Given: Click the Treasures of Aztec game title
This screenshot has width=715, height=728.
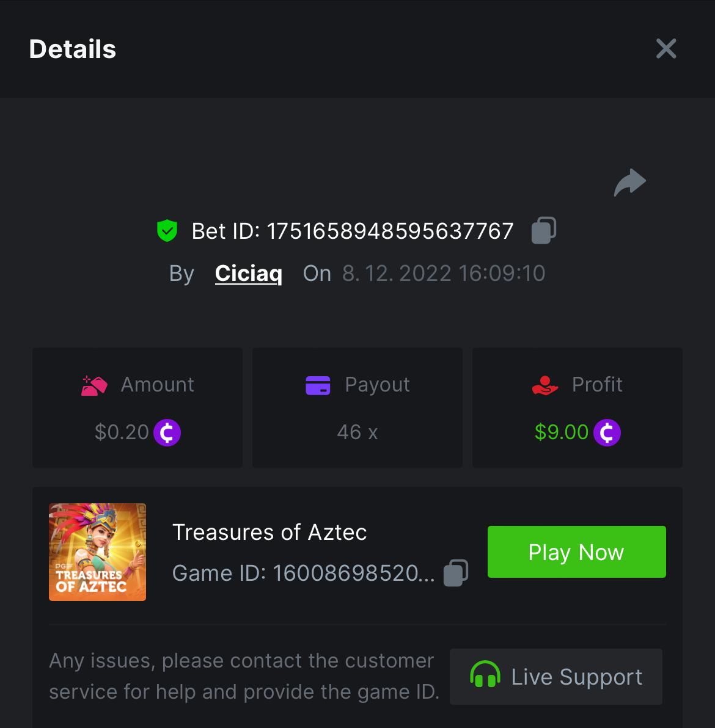Looking at the screenshot, I should click(x=269, y=532).
